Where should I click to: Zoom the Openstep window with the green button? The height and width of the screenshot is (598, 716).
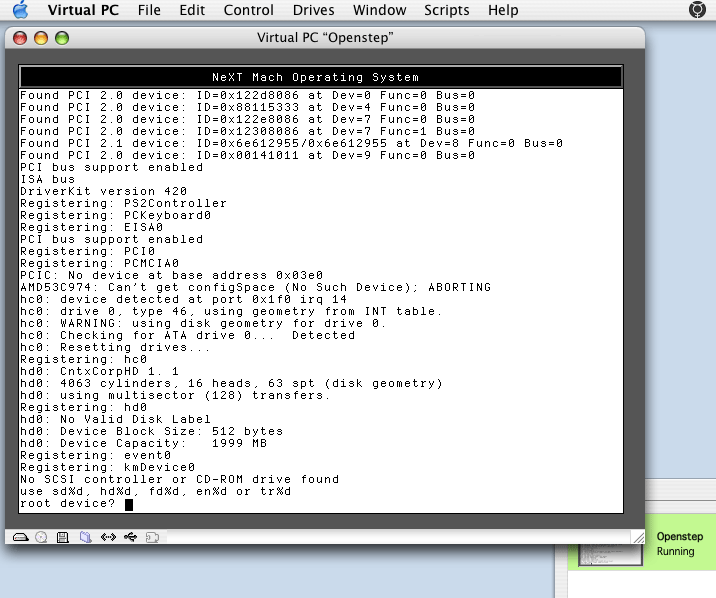tap(62, 38)
